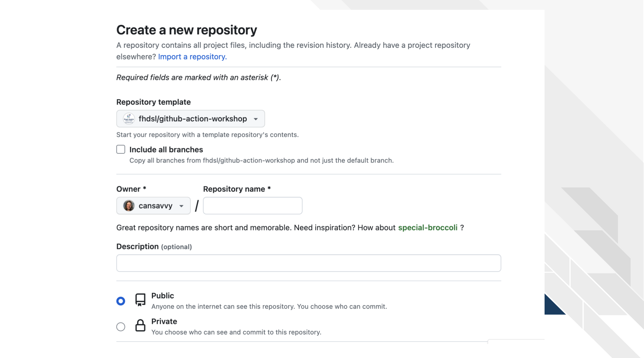This screenshot has height=358, width=644.
Task: Click the Repository name * label
Action: pos(237,189)
